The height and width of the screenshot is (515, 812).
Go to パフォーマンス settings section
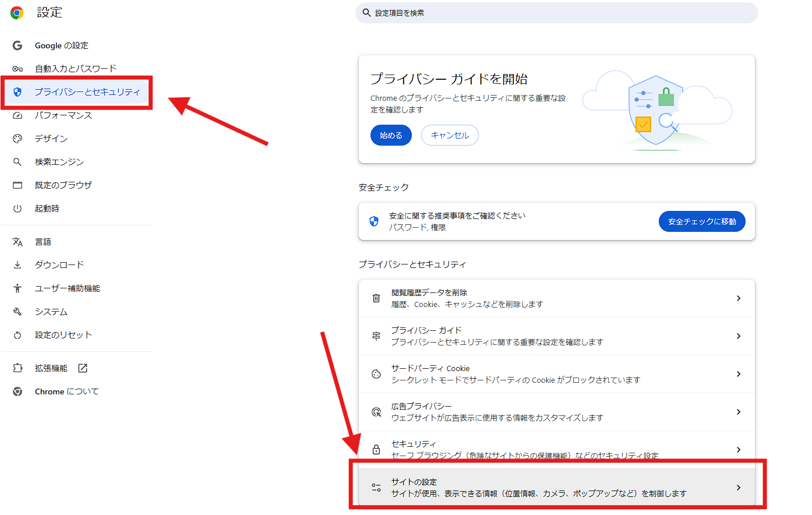[x=63, y=115]
